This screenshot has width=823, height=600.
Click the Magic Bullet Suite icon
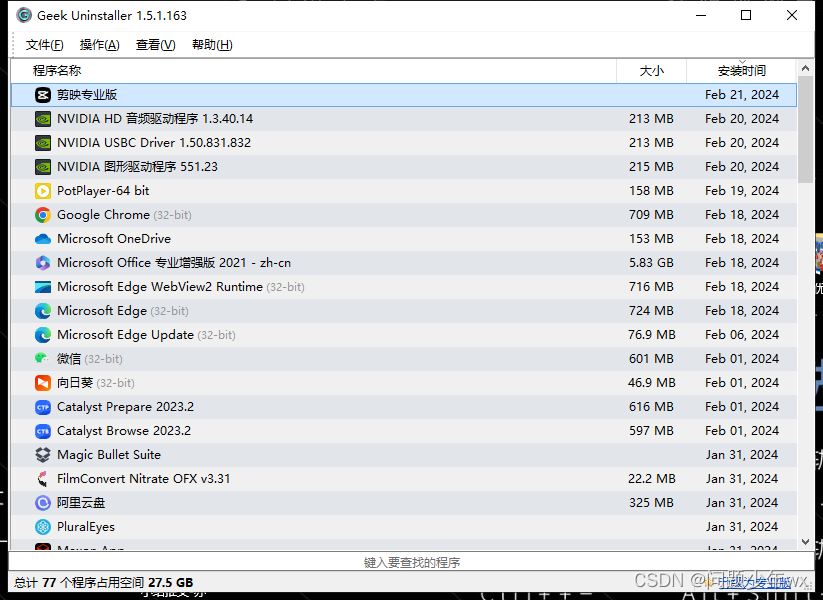43,455
